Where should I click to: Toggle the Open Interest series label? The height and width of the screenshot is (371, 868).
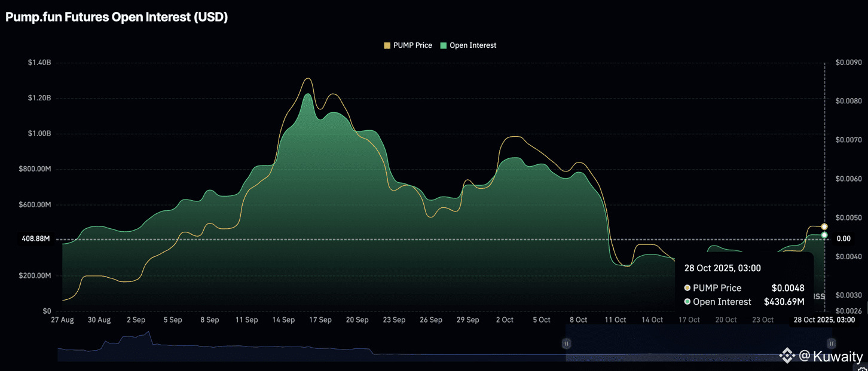[x=473, y=45]
